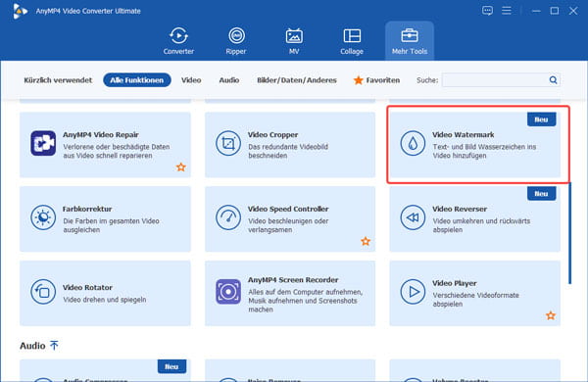Click the Favoriten orange star icon
The width and height of the screenshot is (588, 382).
[x=358, y=80]
